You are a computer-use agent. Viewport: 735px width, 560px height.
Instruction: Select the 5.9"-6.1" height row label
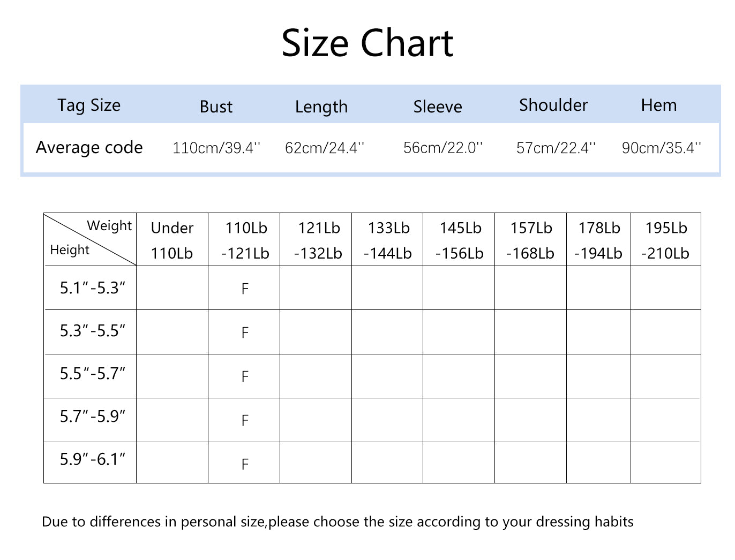93,459
